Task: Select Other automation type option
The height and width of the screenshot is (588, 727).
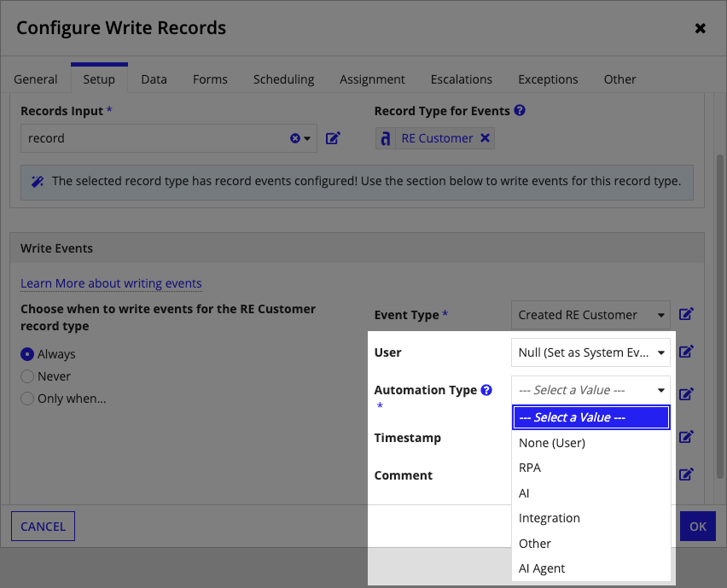Action: click(x=591, y=544)
